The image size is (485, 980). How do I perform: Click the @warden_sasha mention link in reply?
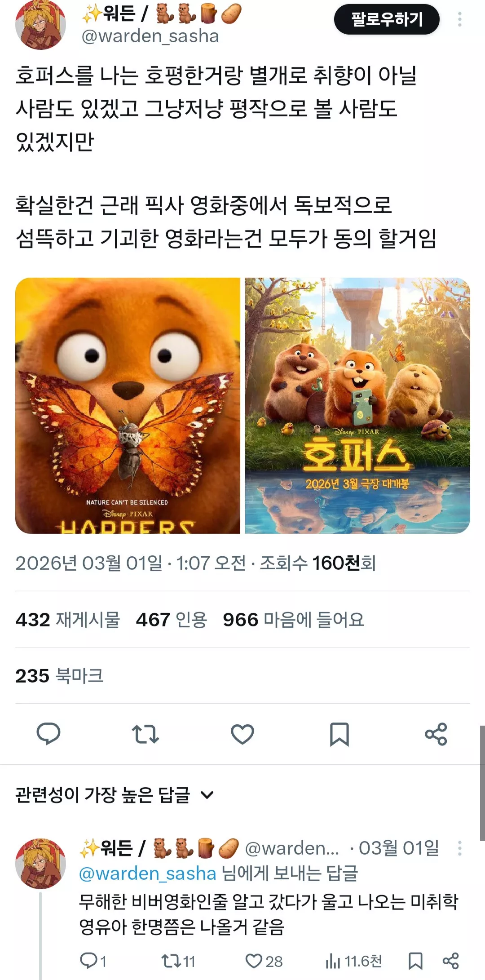coord(148,873)
